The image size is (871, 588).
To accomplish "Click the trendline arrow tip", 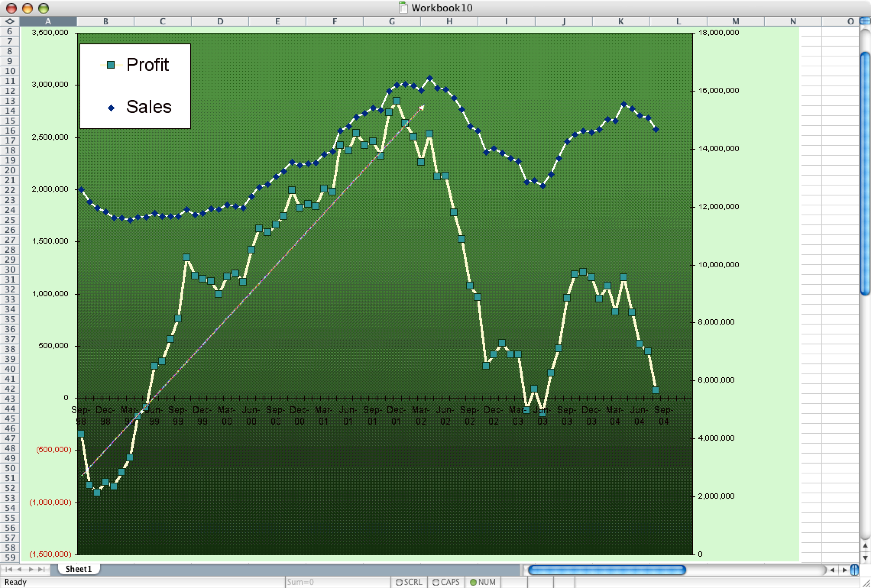I will pyautogui.click(x=422, y=107).
